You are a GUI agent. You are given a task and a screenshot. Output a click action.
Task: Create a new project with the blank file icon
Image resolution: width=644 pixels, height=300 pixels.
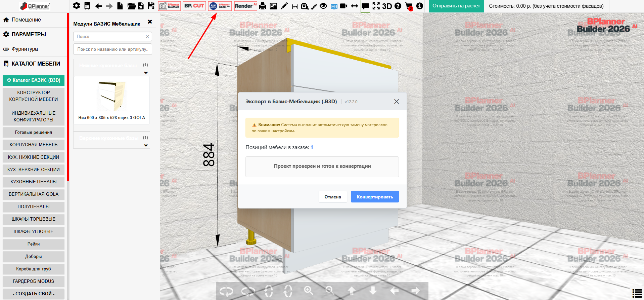(120, 6)
